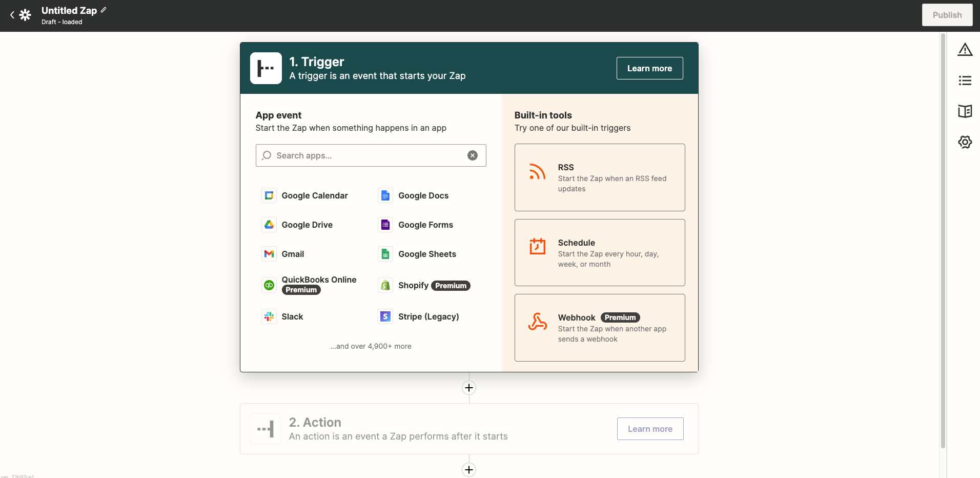The height and width of the screenshot is (478, 980).
Task: Select Google Drive app label
Action: pyautogui.click(x=307, y=225)
